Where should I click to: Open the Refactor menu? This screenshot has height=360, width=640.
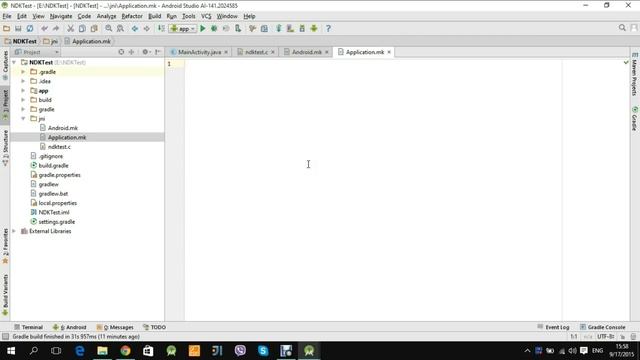pos(132,16)
